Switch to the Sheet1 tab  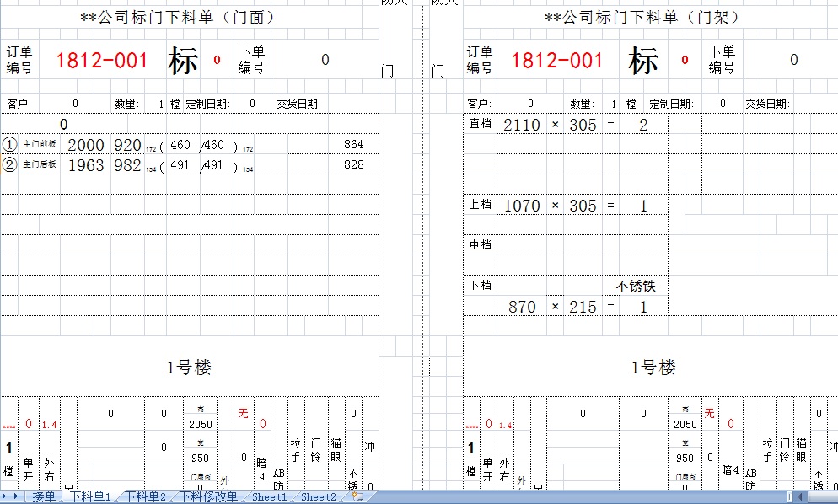pyautogui.click(x=269, y=497)
